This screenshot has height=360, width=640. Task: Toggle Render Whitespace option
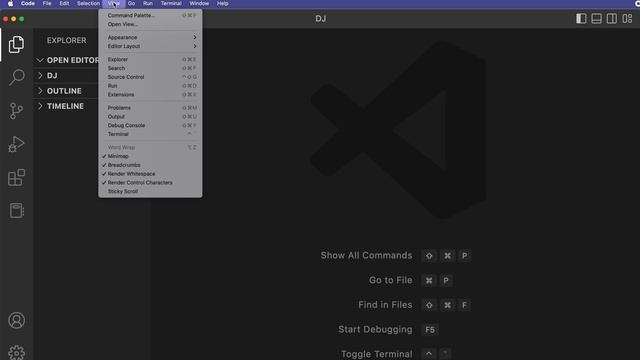click(x=150, y=174)
